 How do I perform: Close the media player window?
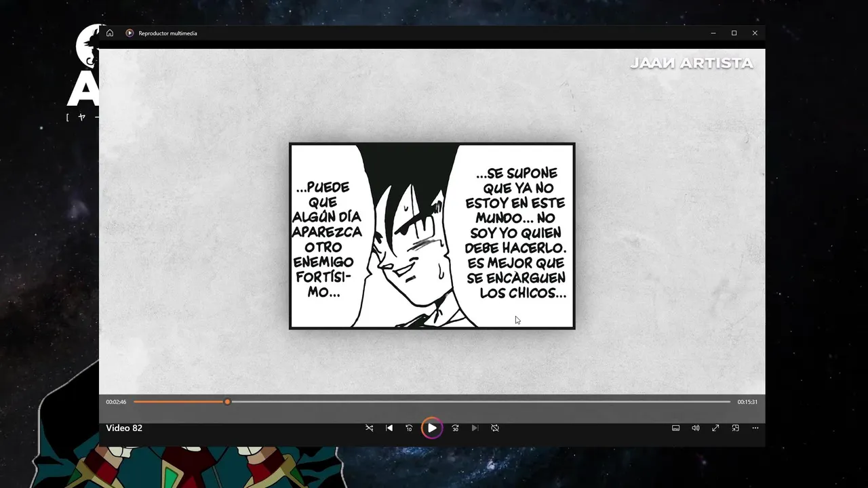(755, 33)
